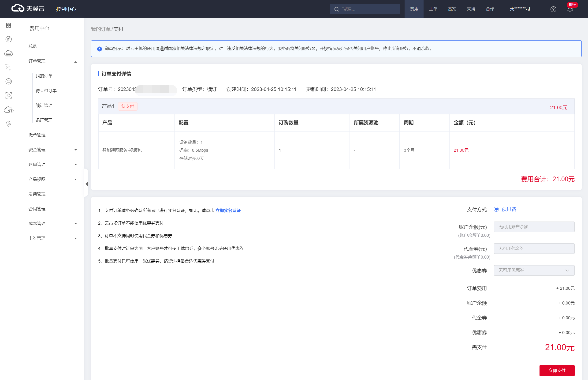Open the VPC network icon

click(8, 67)
